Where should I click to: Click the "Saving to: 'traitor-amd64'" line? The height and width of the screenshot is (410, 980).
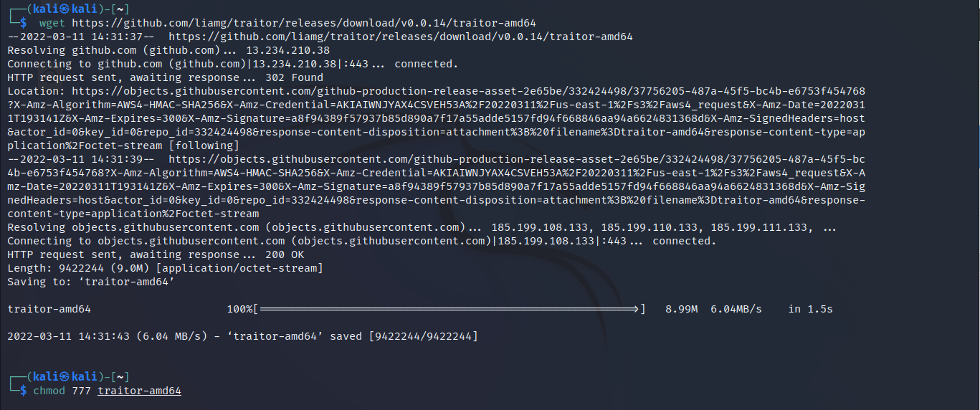point(91,282)
